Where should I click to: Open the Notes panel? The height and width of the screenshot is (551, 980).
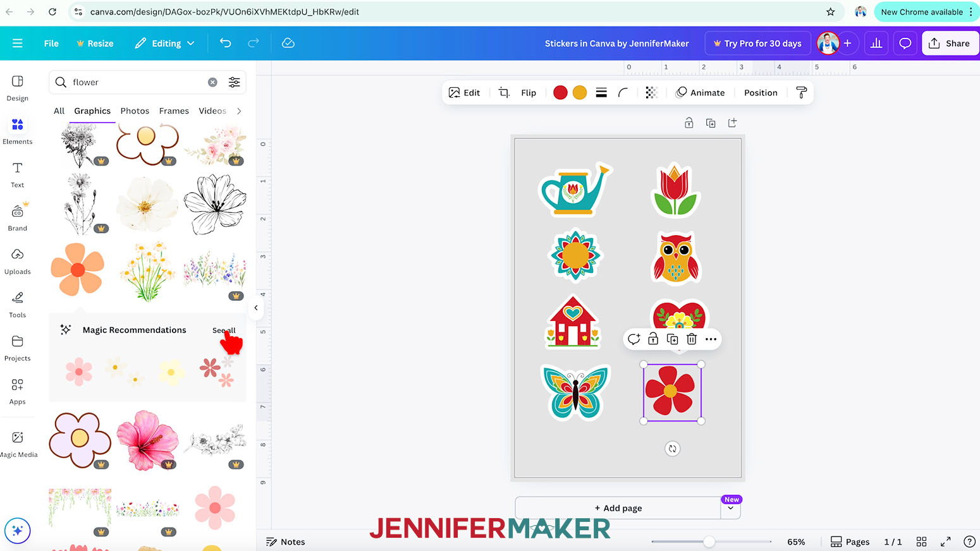coord(286,542)
